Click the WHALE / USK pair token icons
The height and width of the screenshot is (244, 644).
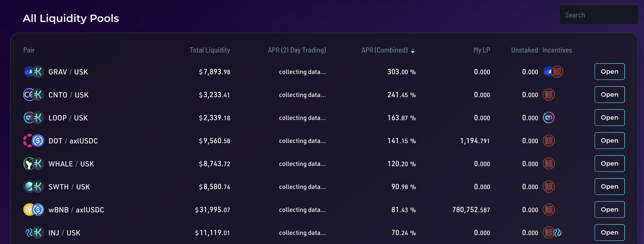coord(34,164)
